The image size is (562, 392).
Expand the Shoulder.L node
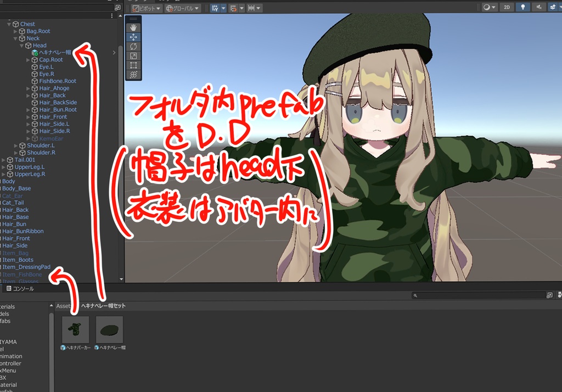point(15,145)
